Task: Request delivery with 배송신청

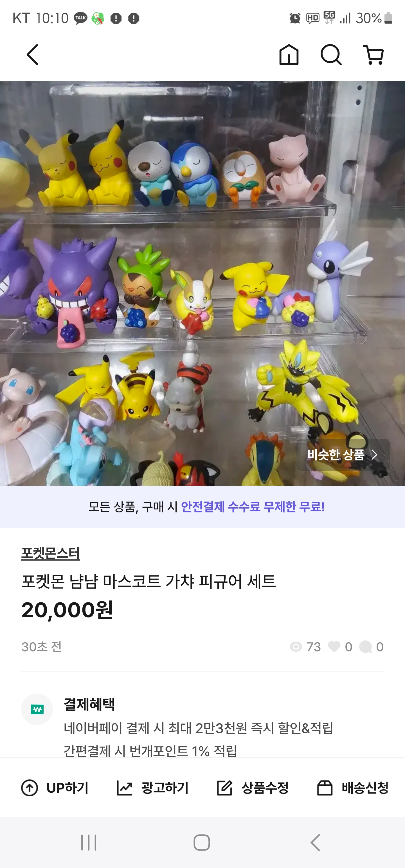Action: point(353,788)
